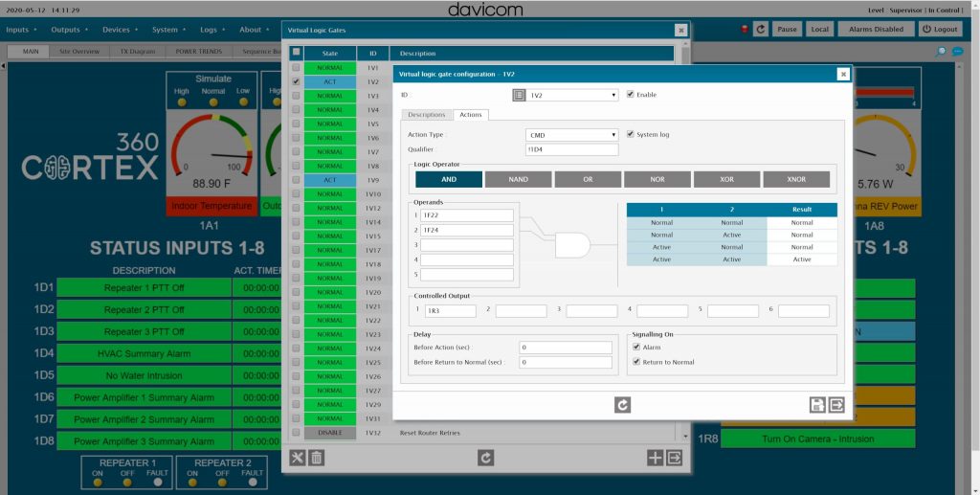Screen dimensions: 980x495
Task: Click refresh icon at bottom of configuration dialog
Action: [x=622, y=405]
